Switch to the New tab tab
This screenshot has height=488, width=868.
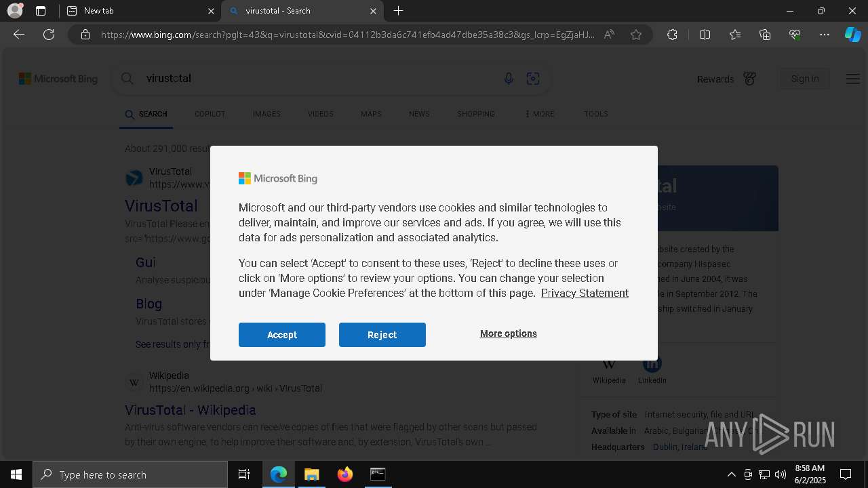pyautogui.click(x=139, y=11)
